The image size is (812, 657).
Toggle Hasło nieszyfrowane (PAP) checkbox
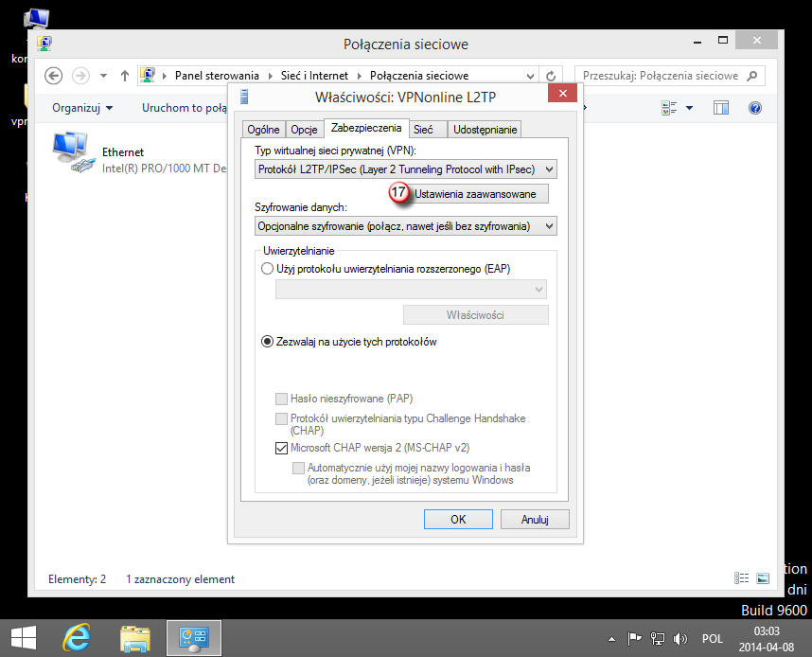tap(281, 399)
